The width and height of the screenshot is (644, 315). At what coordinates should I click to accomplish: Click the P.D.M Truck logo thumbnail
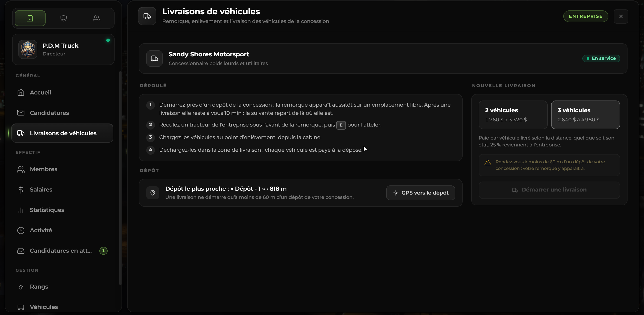point(28,49)
